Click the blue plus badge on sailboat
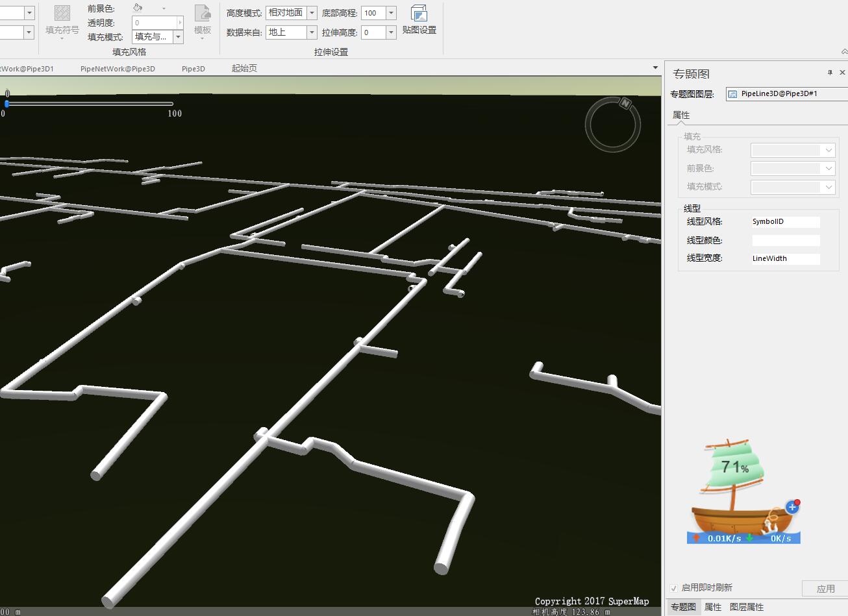Image resolution: width=848 pixels, height=616 pixels. [x=792, y=507]
